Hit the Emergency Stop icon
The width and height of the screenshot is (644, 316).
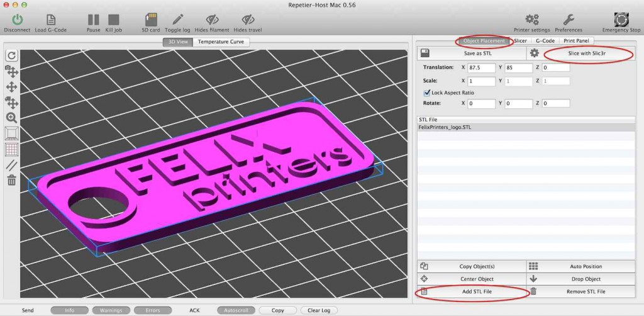point(621,20)
